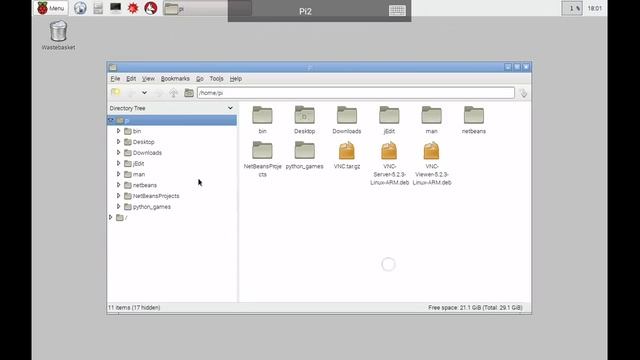The width and height of the screenshot is (640, 360).
Task: Select the NetBeansProjects folder icon in file pane
Action: (262, 150)
